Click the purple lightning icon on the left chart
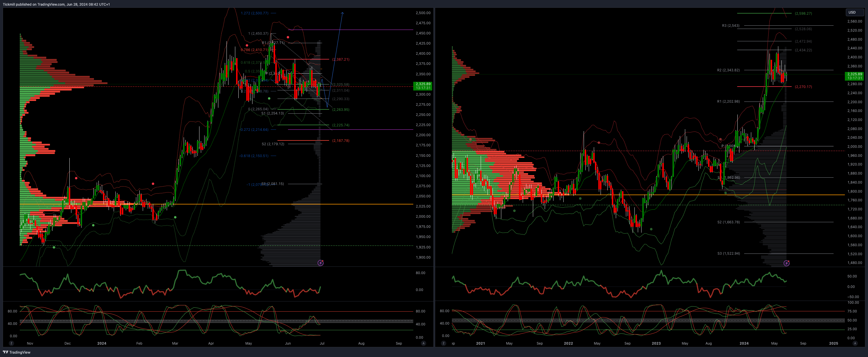This screenshot has width=868, height=357. click(x=321, y=263)
